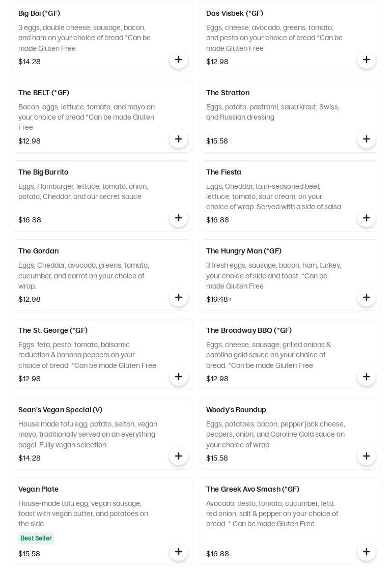Add The Greek Avo Smash

366,552
